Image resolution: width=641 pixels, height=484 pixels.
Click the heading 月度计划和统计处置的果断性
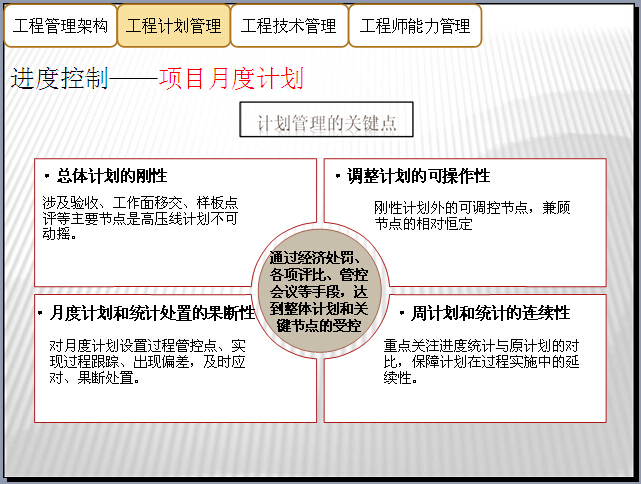(152, 313)
